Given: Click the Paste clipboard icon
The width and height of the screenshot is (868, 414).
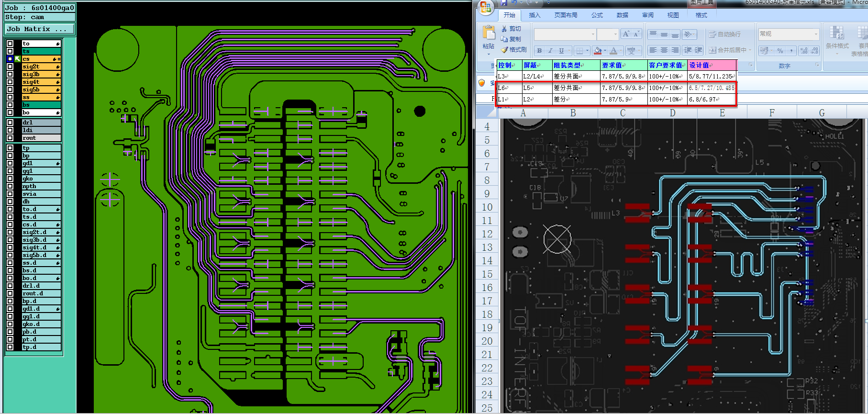Looking at the screenshot, I should tap(489, 33).
